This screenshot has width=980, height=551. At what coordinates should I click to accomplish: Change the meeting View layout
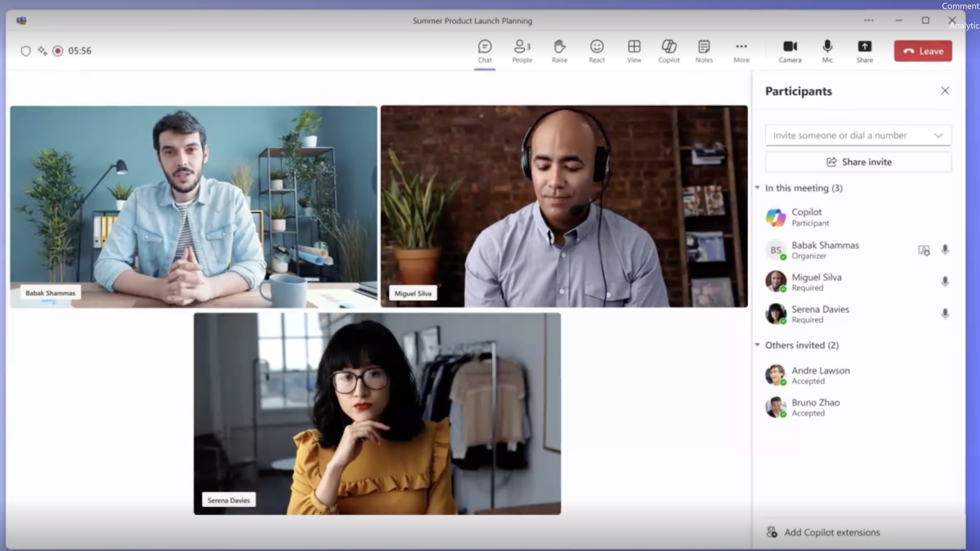coord(634,50)
